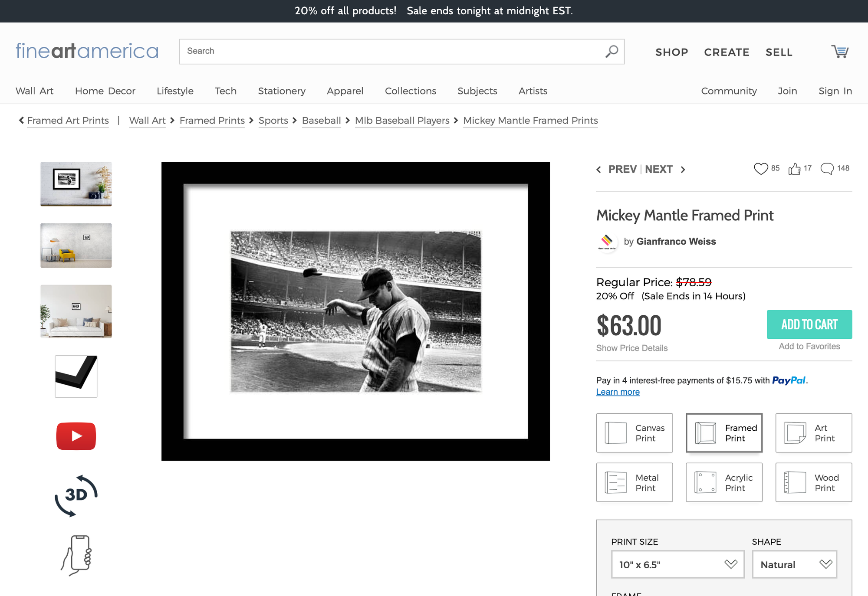Open the phone augmented reality preview
868x596 pixels.
tap(76, 556)
